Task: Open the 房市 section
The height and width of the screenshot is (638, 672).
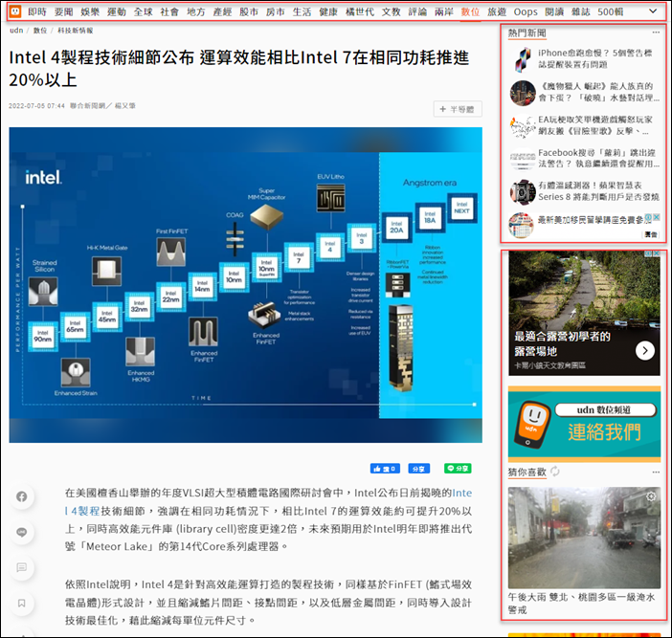Action: tap(275, 12)
